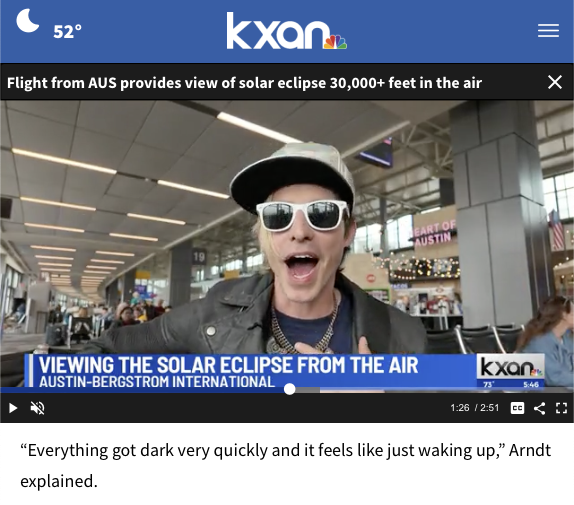Viewport: 574px width, 505px height.
Task: Click the lower-third solar eclipse caption
Action: (x=228, y=371)
